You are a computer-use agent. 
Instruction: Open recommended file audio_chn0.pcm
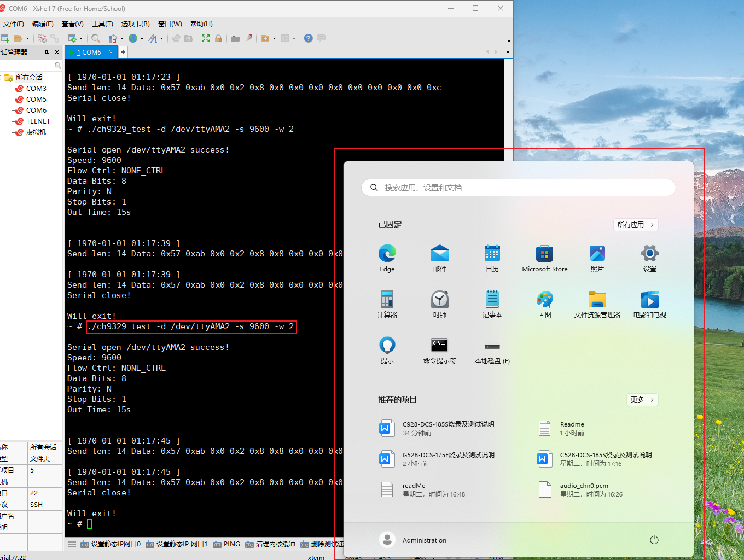pyautogui.click(x=581, y=489)
